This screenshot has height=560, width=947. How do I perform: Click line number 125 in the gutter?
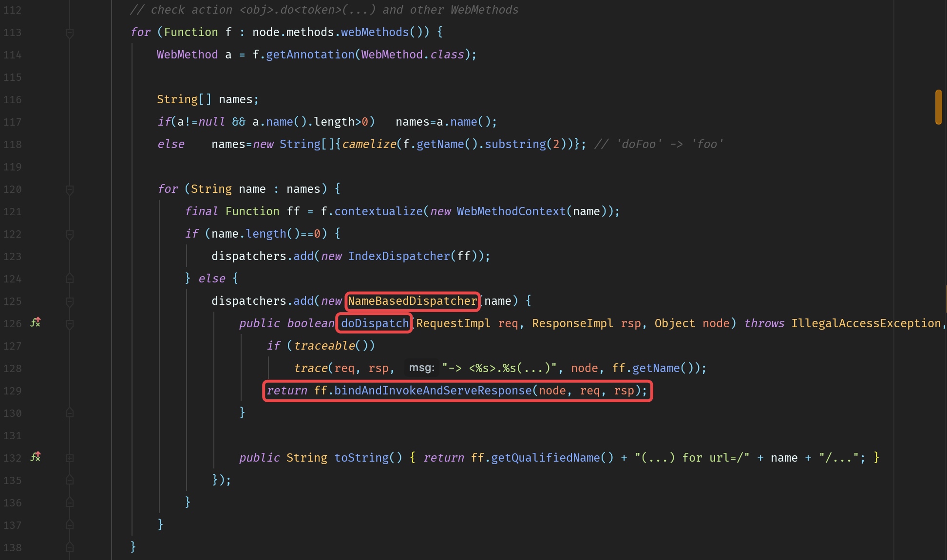[13, 301]
